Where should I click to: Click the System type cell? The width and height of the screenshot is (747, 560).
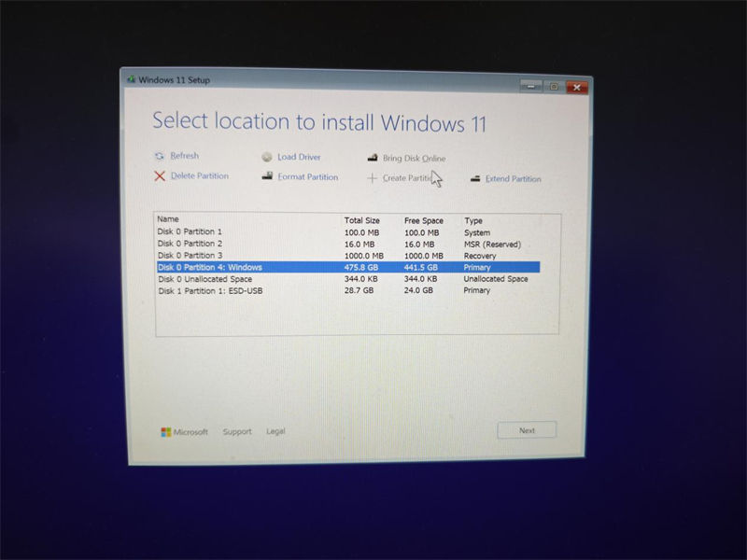[477, 232]
